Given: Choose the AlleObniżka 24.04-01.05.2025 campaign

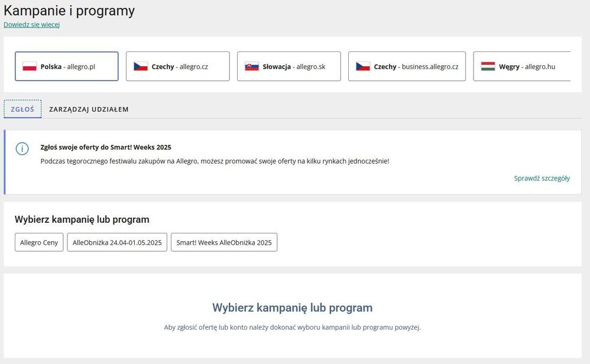Looking at the screenshot, I should tap(117, 242).
